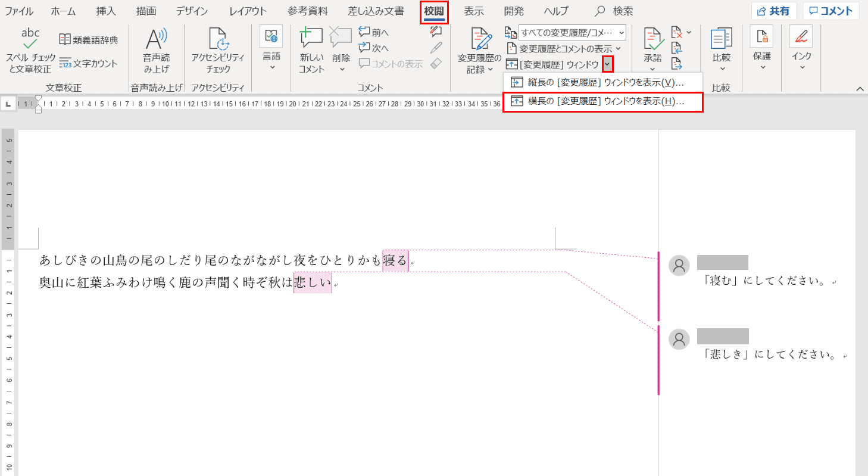Open the markup display combo box
The image size is (868, 476).
[572, 32]
